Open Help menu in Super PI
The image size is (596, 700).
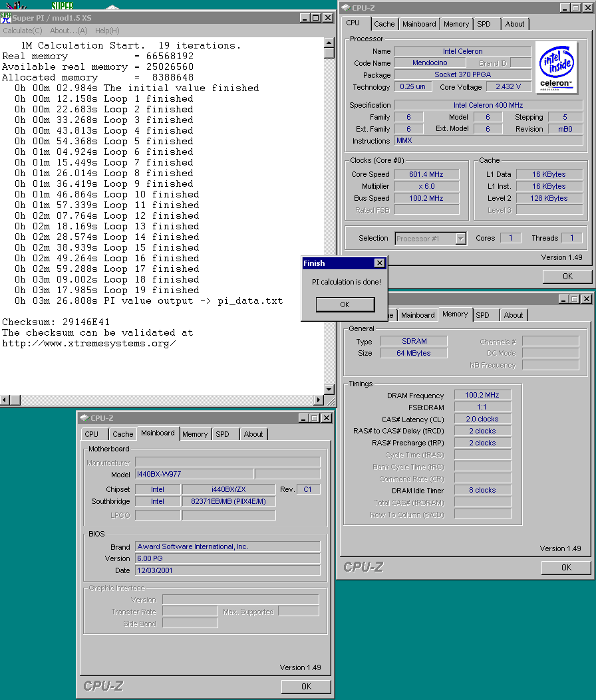pyautogui.click(x=107, y=31)
